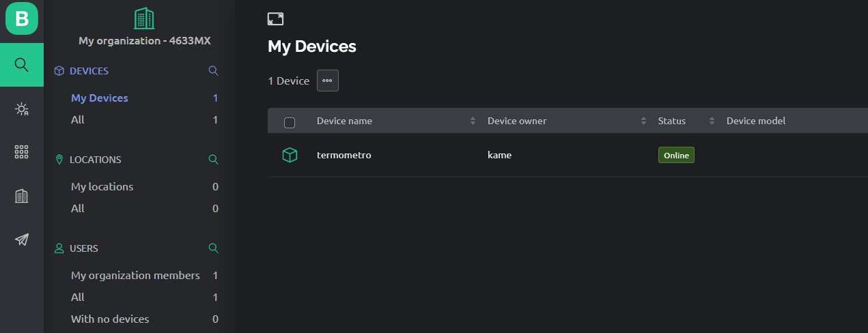Search devices using magnifier icon
The width and height of the screenshot is (868, 333).
[213, 71]
